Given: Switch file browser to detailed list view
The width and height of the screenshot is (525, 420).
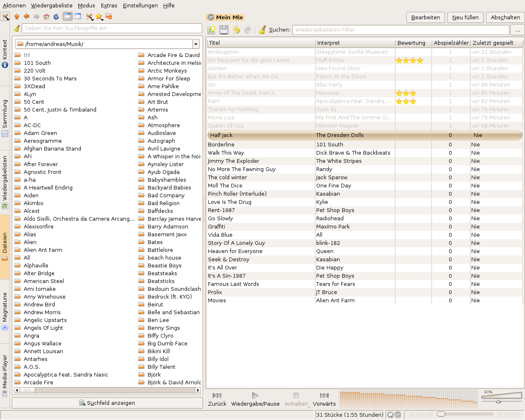Looking at the screenshot, I should (x=78, y=17).
